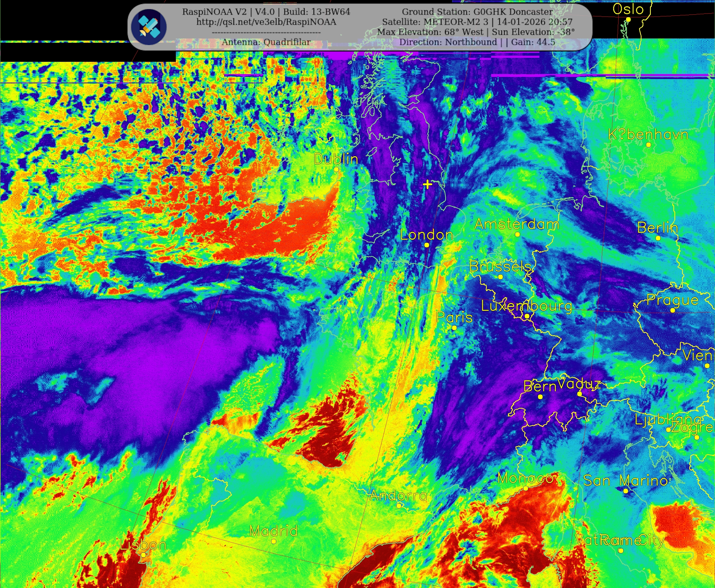
Task: Click the Bern city marker dot
Action: pyautogui.click(x=540, y=397)
